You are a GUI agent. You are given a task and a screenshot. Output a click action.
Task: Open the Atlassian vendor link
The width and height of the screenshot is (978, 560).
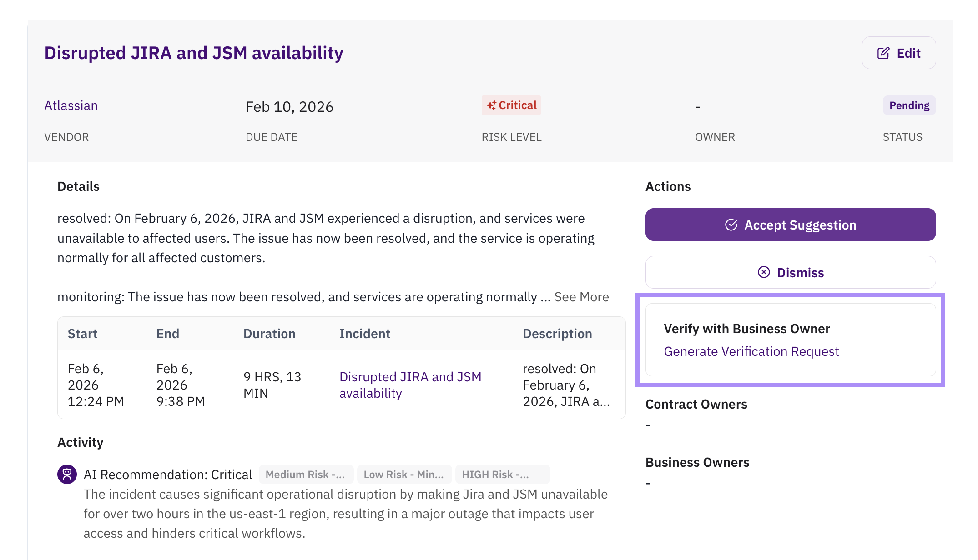[71, 105]
